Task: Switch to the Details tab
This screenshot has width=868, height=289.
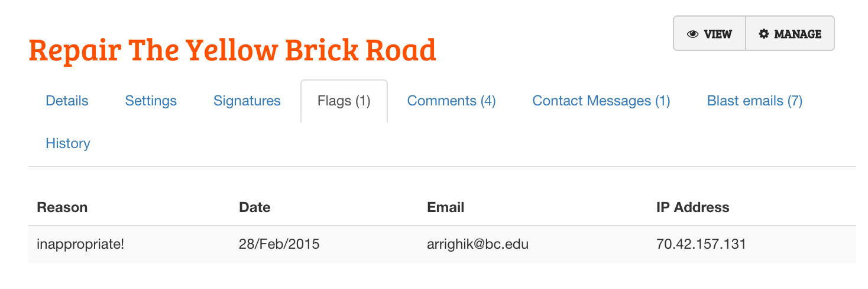Action: click(x=67, y=101)
